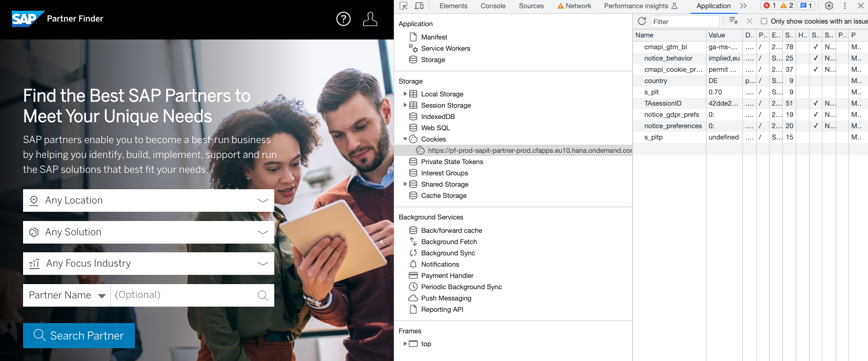This screenshot has width=868, height=361.
Task: Switch to Performance insights tab
Action: coord(641,6)
